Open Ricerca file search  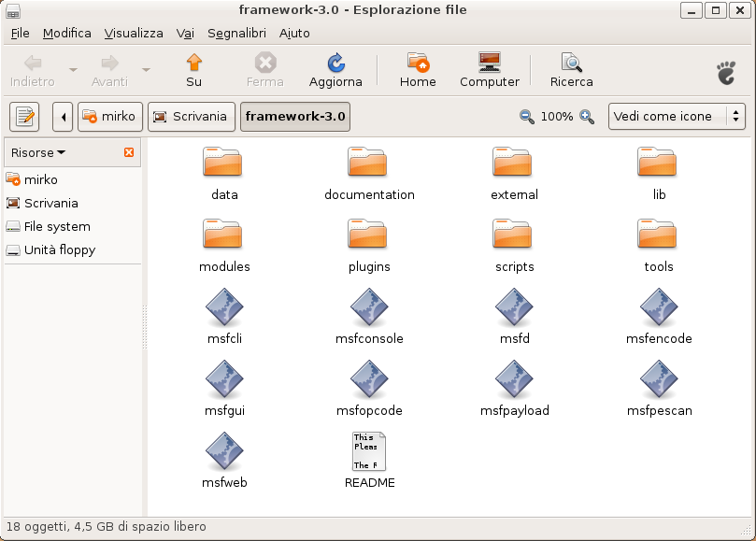pyautogui.click(x=571, y=70)
